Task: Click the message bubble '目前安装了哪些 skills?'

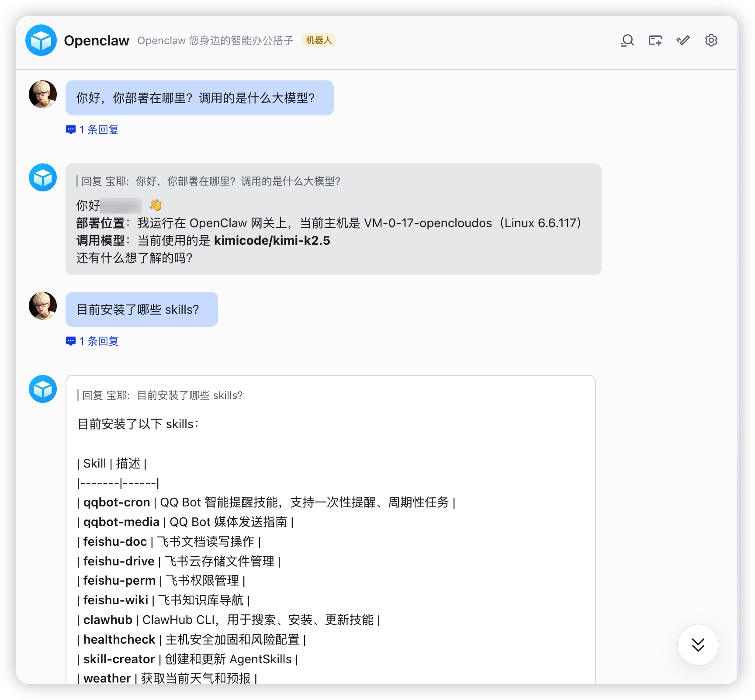Action: (142, 309)
